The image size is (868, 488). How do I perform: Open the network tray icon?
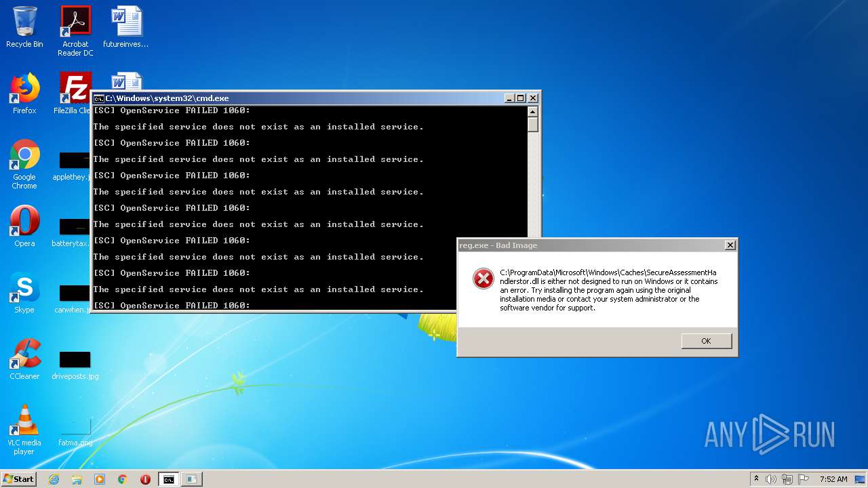pos(787,479)
